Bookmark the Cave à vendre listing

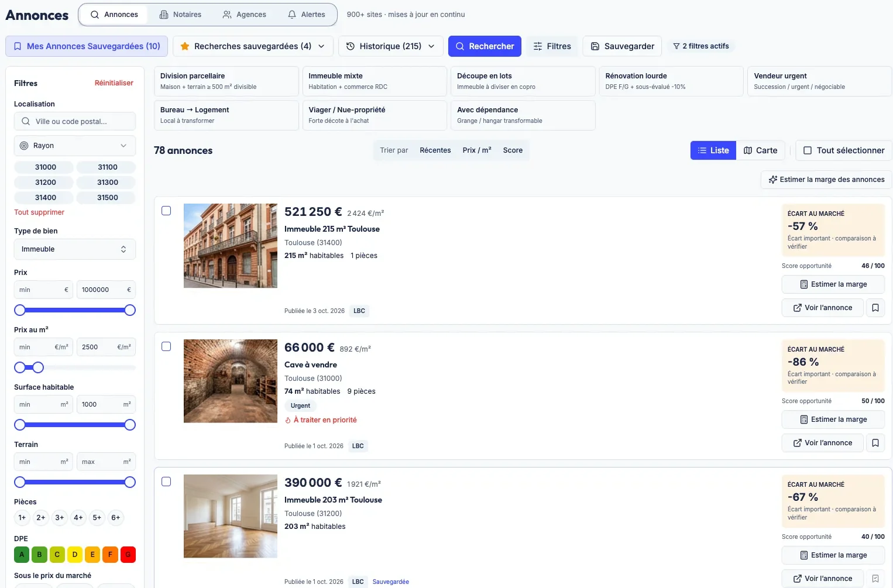(875, 443)
